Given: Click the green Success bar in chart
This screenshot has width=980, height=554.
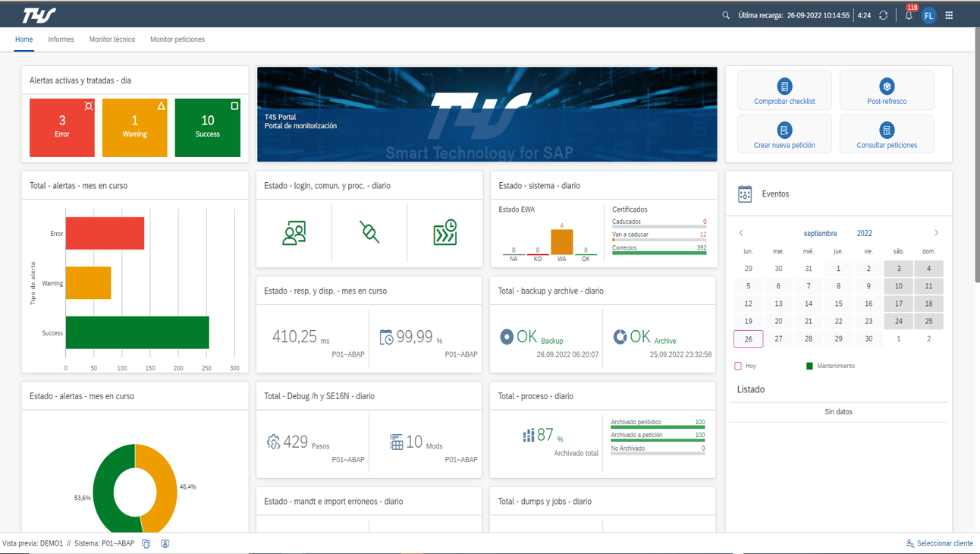Looking at the screenshot, I should [137, 332].
